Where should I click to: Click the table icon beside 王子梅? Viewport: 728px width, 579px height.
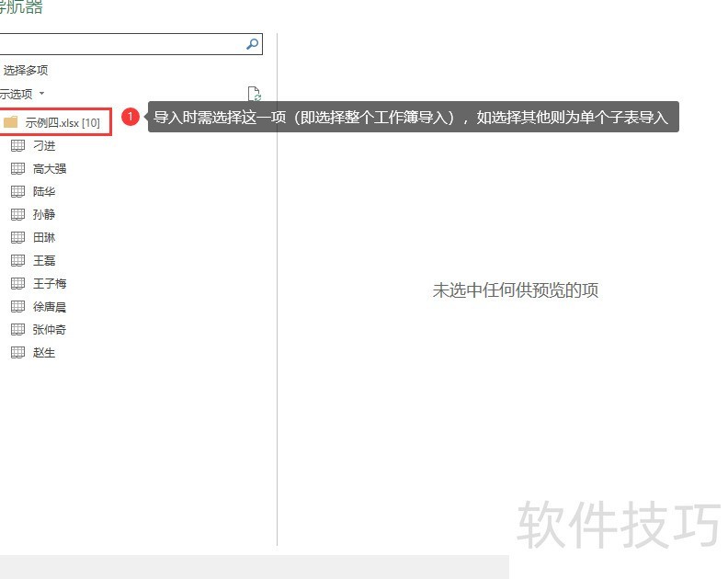click(17, 283)
